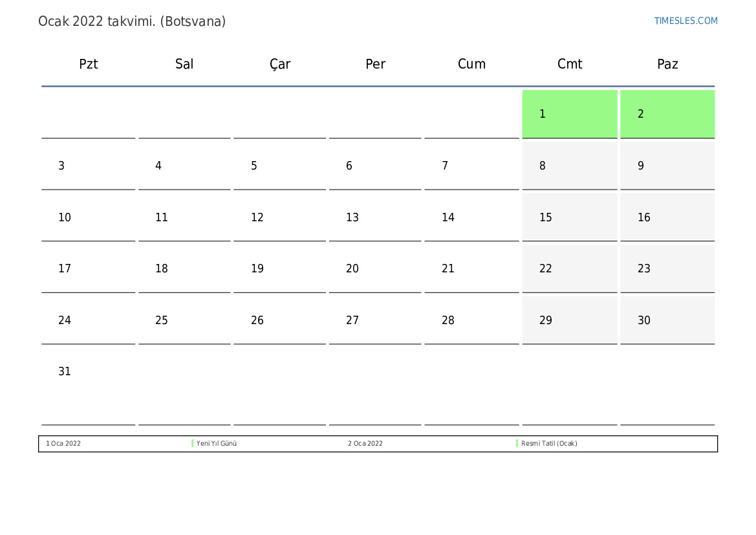Click the Sal weekday header
This screenshot has width=756, height=535.
[184, 64]
